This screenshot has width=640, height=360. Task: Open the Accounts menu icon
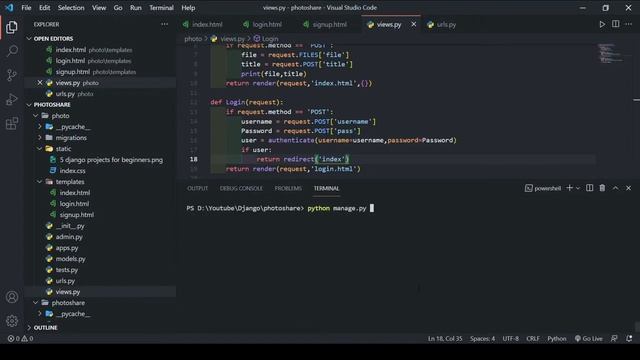coord(12,297)
